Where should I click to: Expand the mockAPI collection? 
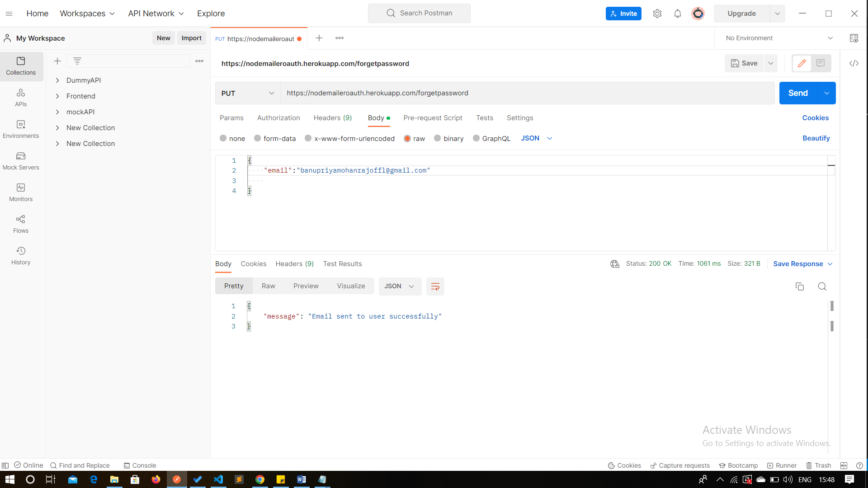(x=57, y=112)
